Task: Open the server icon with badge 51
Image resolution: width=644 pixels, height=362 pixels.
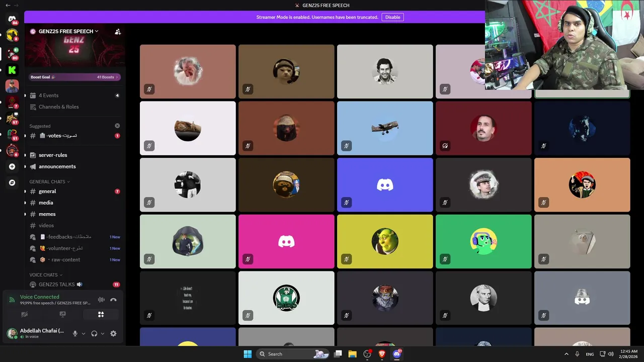Action: (12, 134)
